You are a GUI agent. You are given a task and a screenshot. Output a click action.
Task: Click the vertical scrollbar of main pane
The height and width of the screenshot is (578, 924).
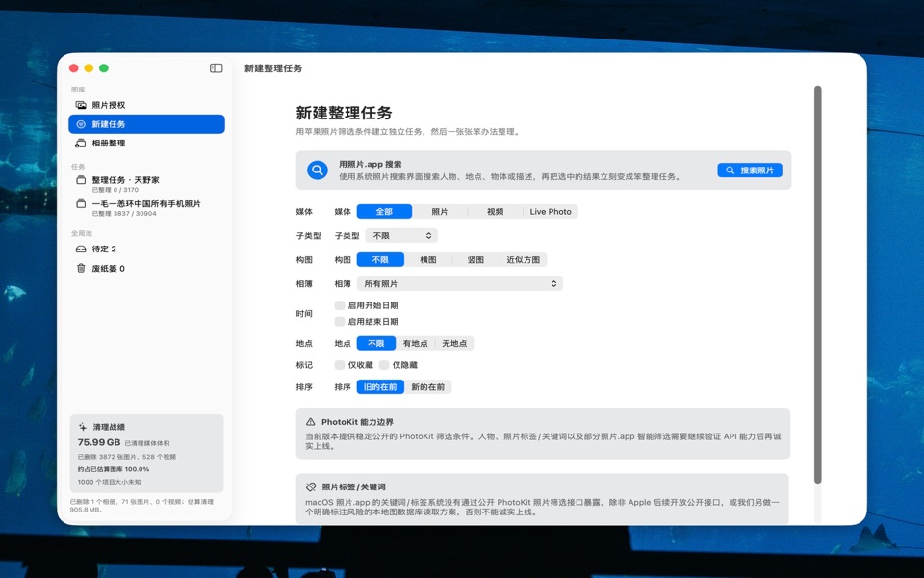click(x=817, y=284)
